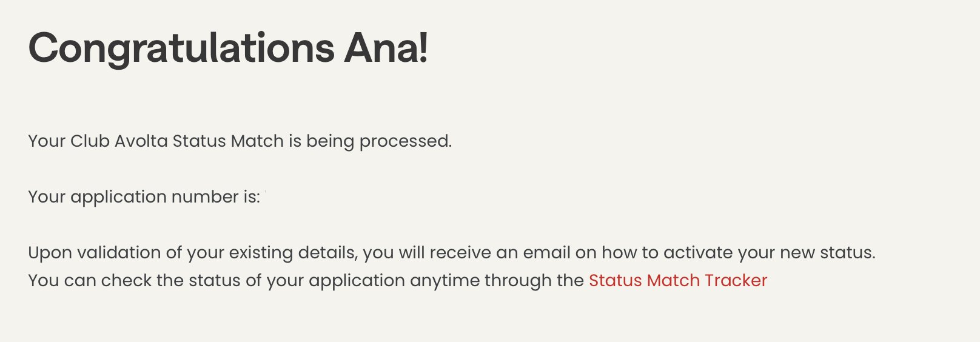The width and height of the screenshot is (980, 342).
Task: Click the "Your application number is:" line
Action: (144, 197)
